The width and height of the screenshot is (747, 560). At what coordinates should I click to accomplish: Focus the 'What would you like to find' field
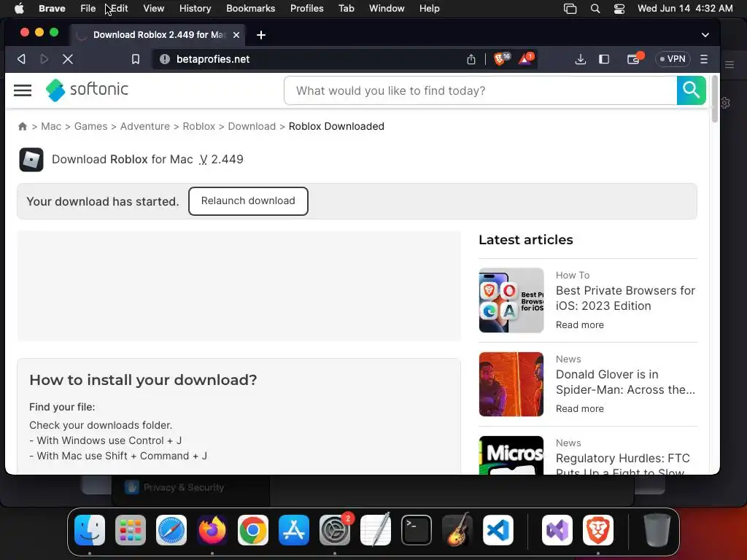click(x=480, y=90)
